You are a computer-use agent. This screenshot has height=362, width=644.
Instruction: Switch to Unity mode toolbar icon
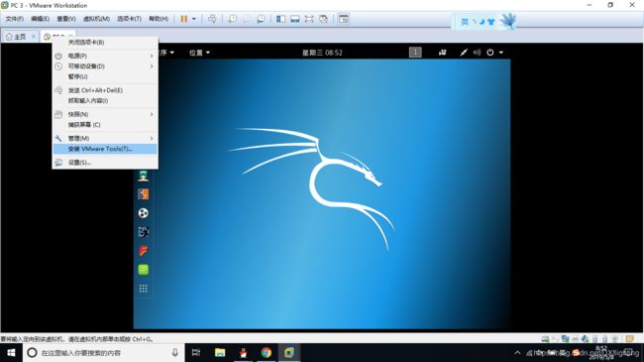tap(324, 19)
